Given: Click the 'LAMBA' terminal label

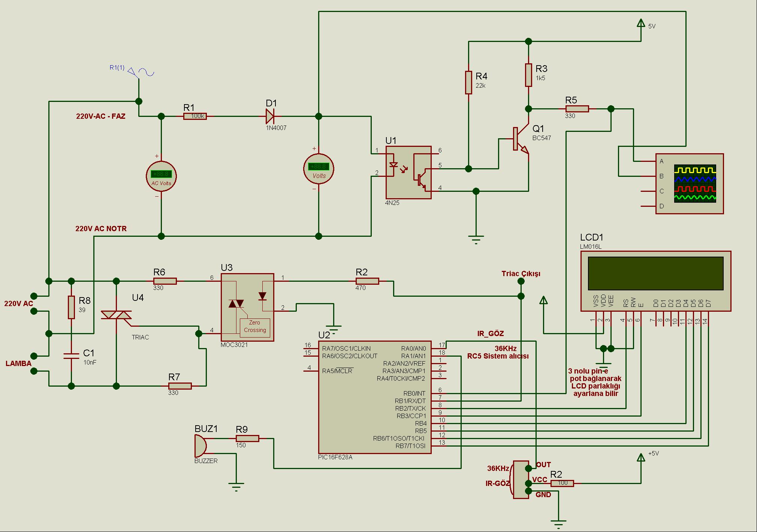Looking at the screenshot, I should pos(18,363).
